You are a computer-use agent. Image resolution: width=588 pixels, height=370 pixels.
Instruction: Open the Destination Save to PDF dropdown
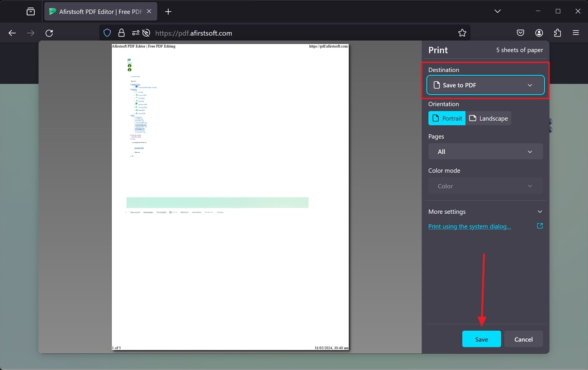(486, 85)
